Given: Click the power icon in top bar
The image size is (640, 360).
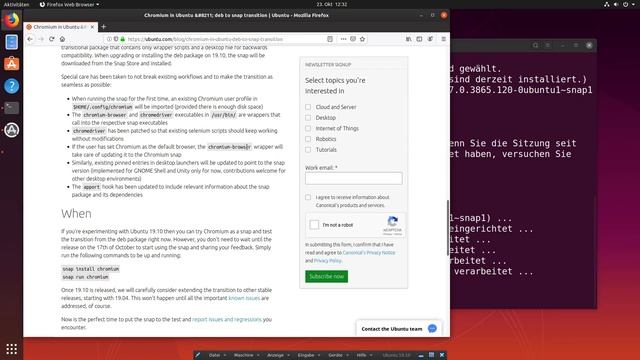Looking at the screenshot, I should [x=625, y=4].
